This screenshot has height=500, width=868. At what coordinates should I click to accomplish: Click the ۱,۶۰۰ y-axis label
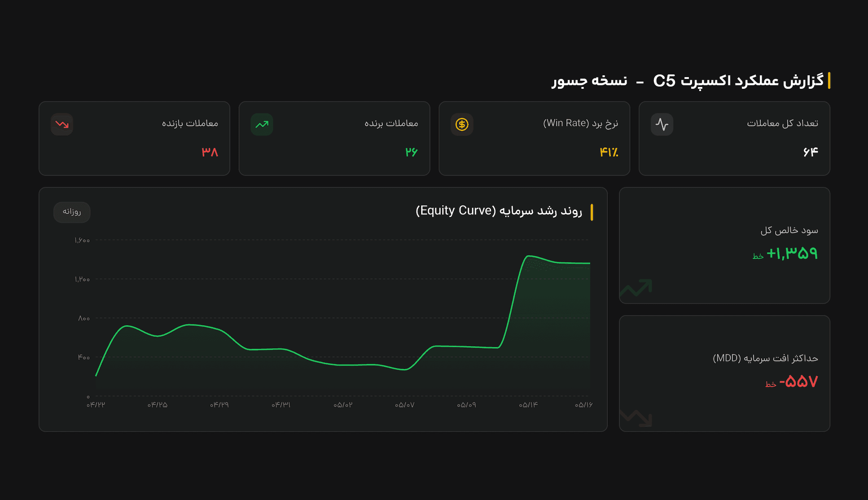[82, 240]
